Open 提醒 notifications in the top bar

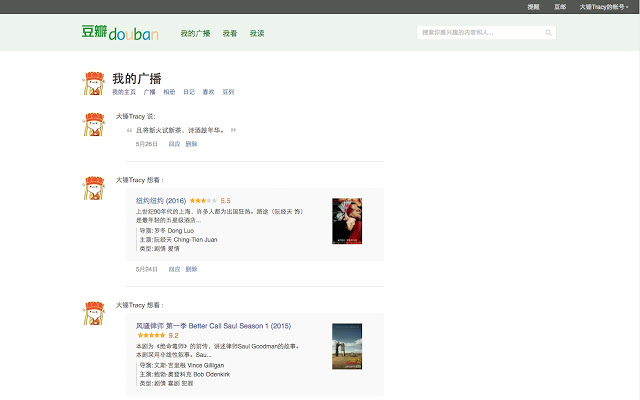(533, 7)
